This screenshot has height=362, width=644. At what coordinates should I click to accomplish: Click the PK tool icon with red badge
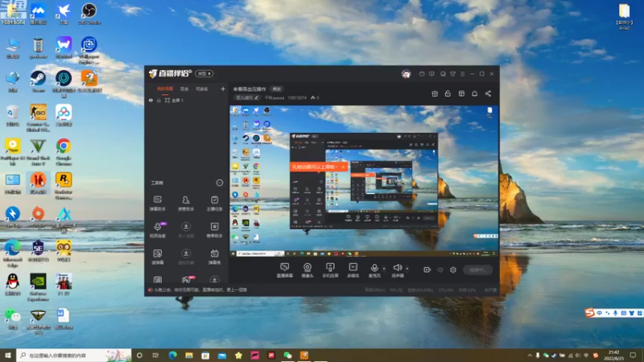[187, 280]
